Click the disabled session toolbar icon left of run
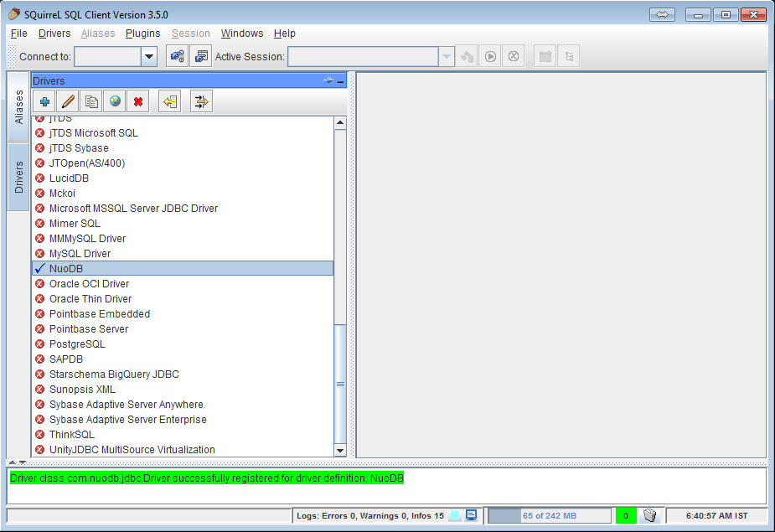This screenshot has height=532, width=775. [x=467, y=56]
